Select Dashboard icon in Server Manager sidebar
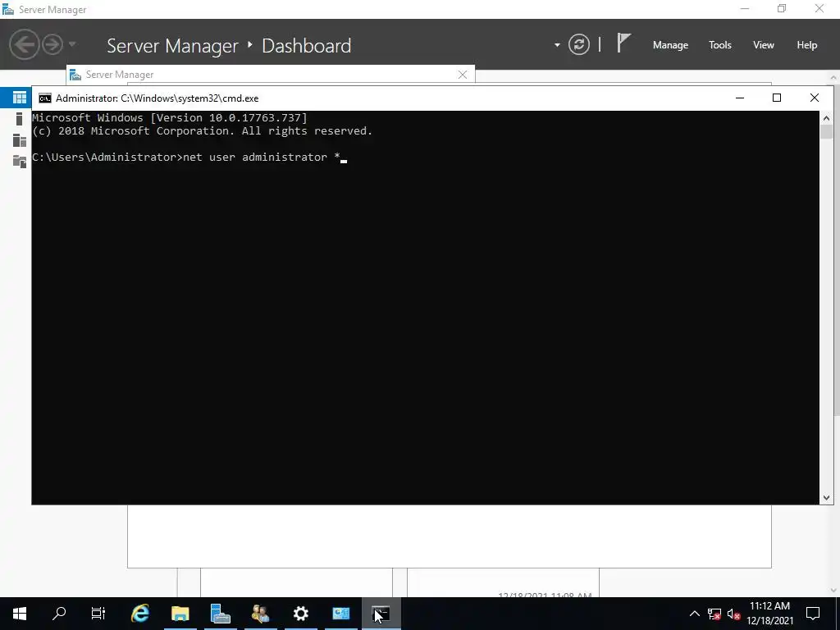The width and height of the screenshot is (840, 630). [x=20, y=98]
